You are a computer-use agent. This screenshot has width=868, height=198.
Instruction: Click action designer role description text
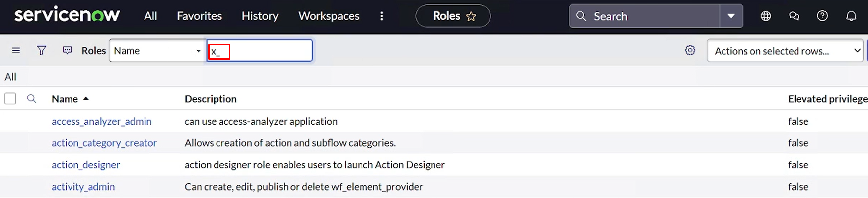click(x=315, y=165)
